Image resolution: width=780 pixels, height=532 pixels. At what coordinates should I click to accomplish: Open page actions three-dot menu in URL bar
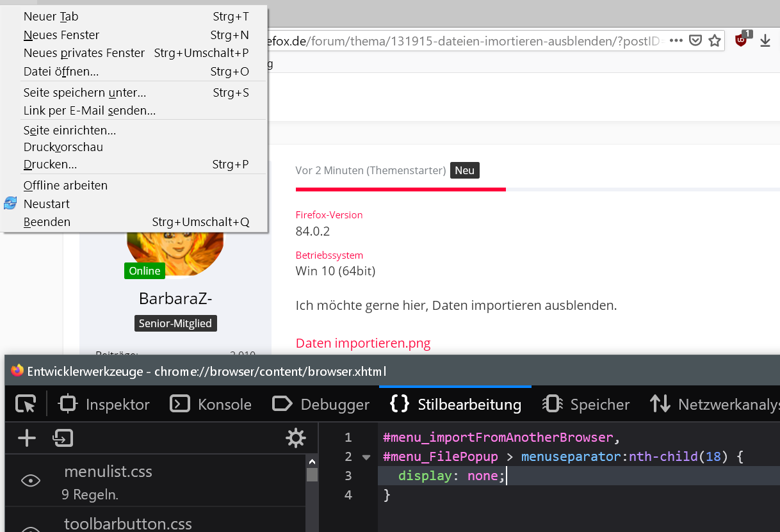676,40
